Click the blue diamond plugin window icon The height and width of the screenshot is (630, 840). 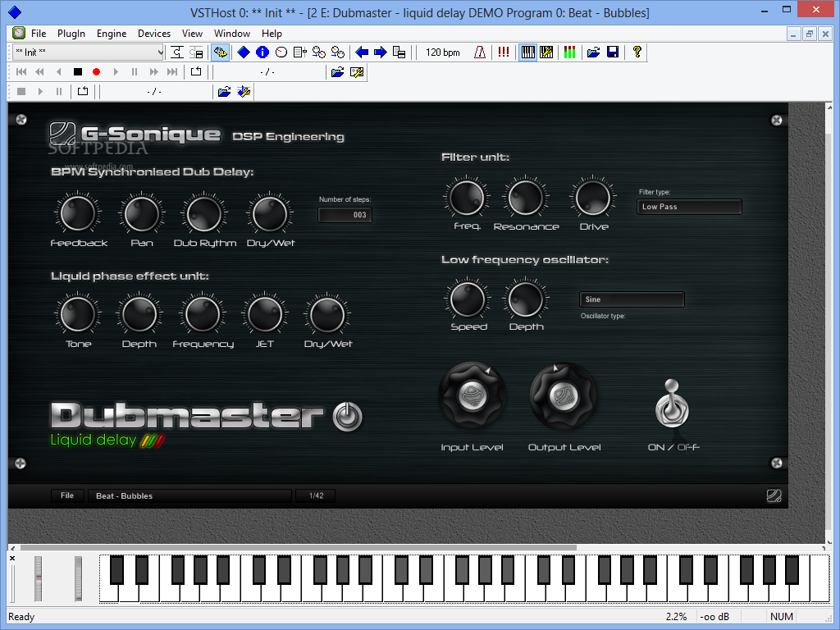tap(243, 52)
